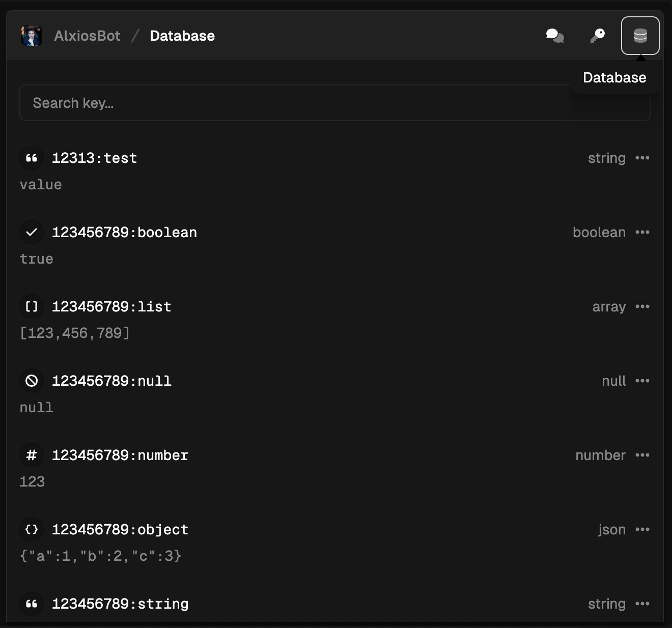Click the {"a":1,"b":2,"c":3} value
Screen dimensions: 672x628
(x=100, y=556)
